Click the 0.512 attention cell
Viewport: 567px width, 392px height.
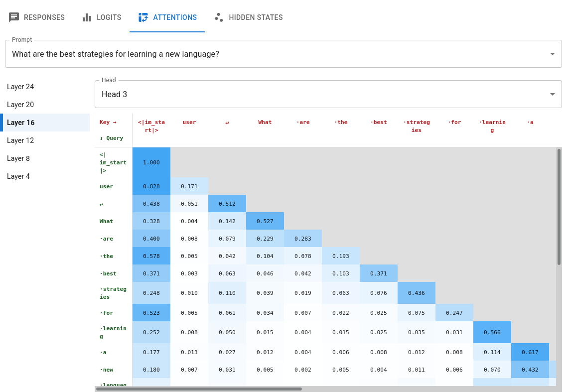[x=227, y=204]
